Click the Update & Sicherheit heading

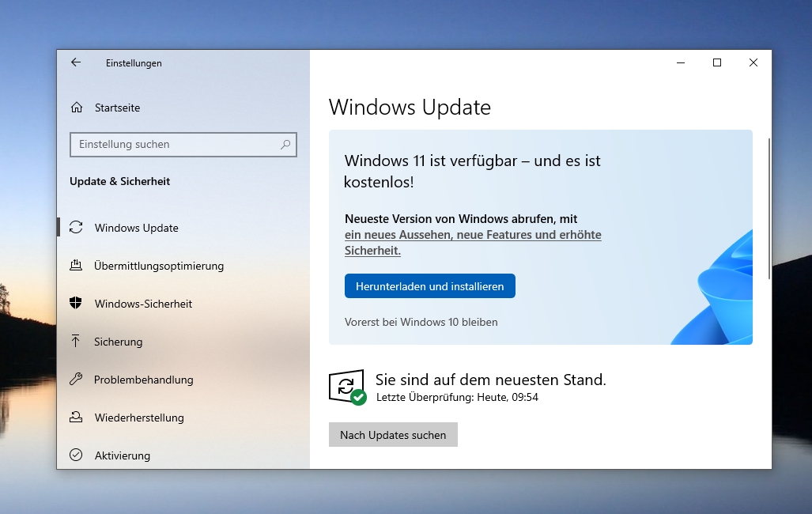coord(119,181)
